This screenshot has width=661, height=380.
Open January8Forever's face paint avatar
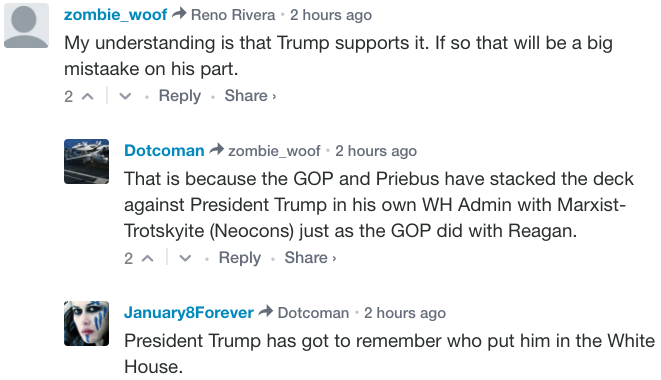[86, 323]
